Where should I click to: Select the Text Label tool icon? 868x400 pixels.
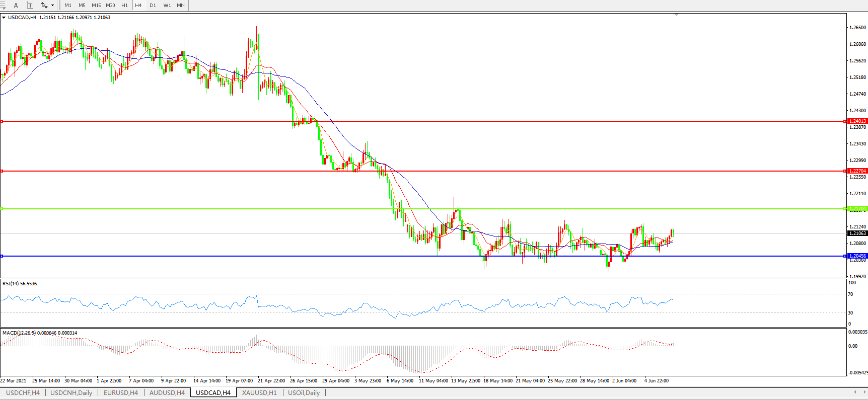[x=30, y=5]
